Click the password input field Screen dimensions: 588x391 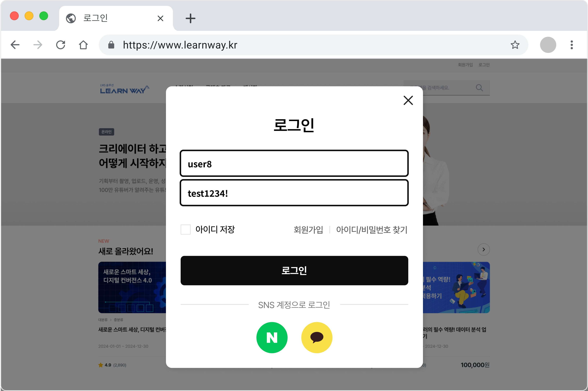[294, 193]
